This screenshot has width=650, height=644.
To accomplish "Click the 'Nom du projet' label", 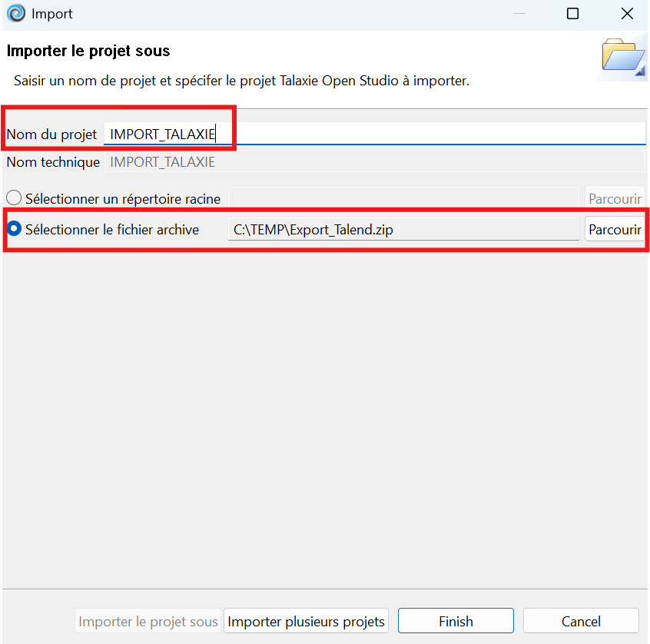I will [51, 134].
